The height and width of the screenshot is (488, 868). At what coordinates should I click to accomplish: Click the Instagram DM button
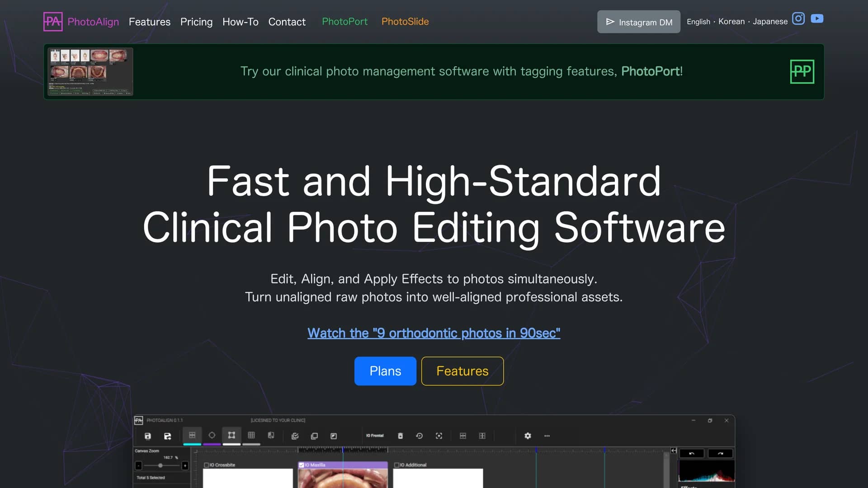639,22
